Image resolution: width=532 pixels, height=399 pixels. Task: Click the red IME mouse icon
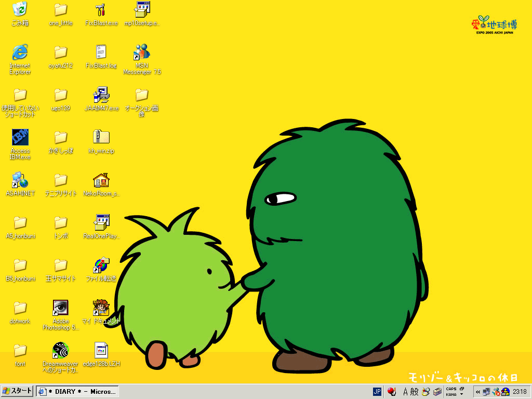[392, 392]
